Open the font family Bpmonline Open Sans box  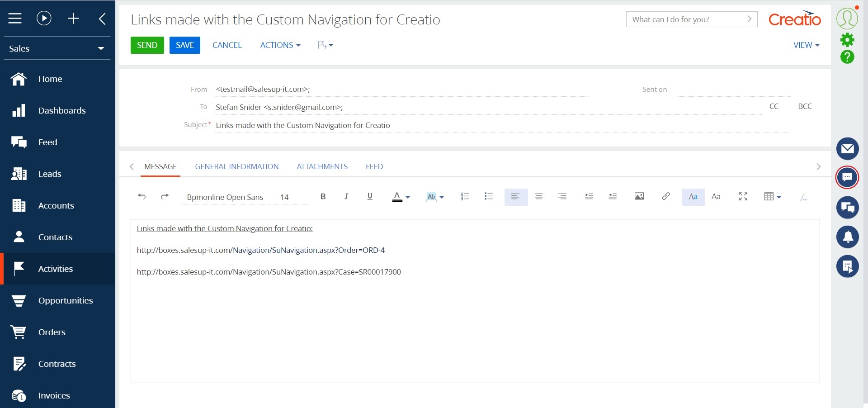click(x=225, y=197)
